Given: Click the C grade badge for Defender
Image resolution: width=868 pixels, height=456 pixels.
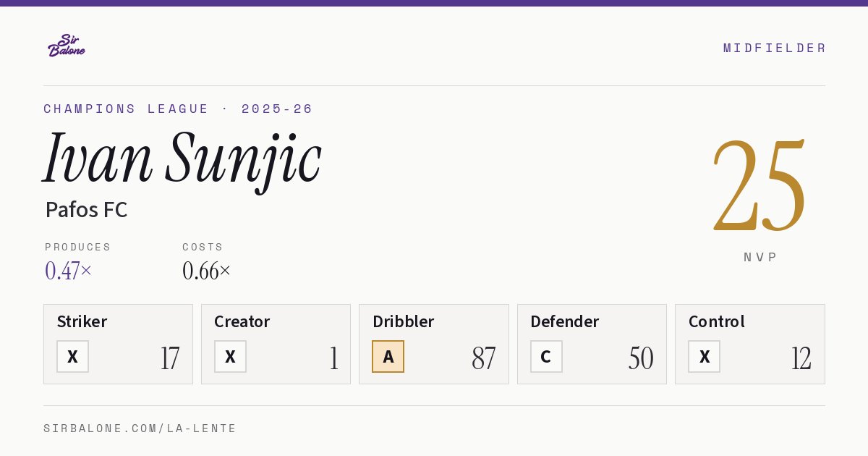Looking at the screenshot, I should [x=546, y=357].
